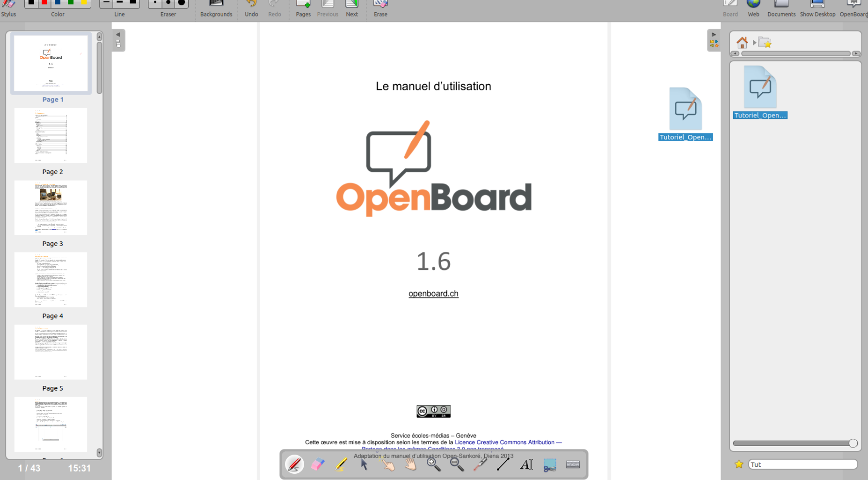Switch to Documents mode
The height and width of the screenshot is (480, 868).
[x=781, y=8]
